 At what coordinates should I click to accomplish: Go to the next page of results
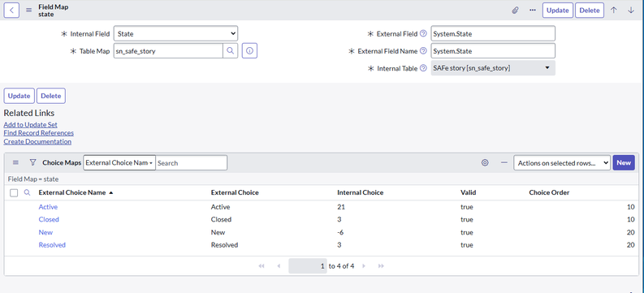[x=364, y=266]
